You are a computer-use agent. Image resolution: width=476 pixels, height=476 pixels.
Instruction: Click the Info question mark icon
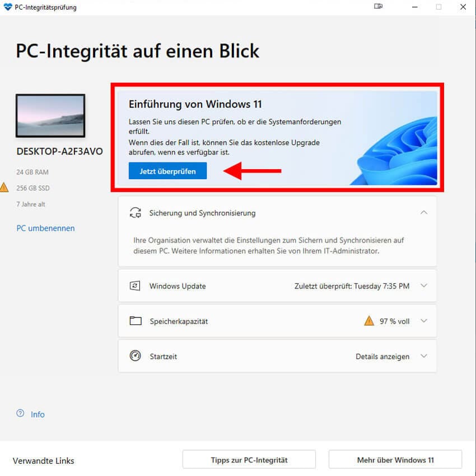click(20, 413)
